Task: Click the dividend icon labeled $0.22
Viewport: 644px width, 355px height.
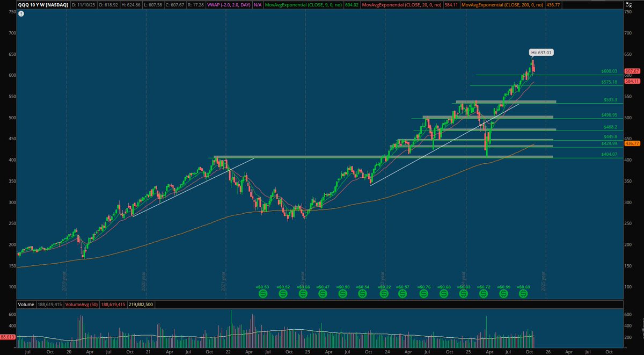Action: [x=384, y=294]
